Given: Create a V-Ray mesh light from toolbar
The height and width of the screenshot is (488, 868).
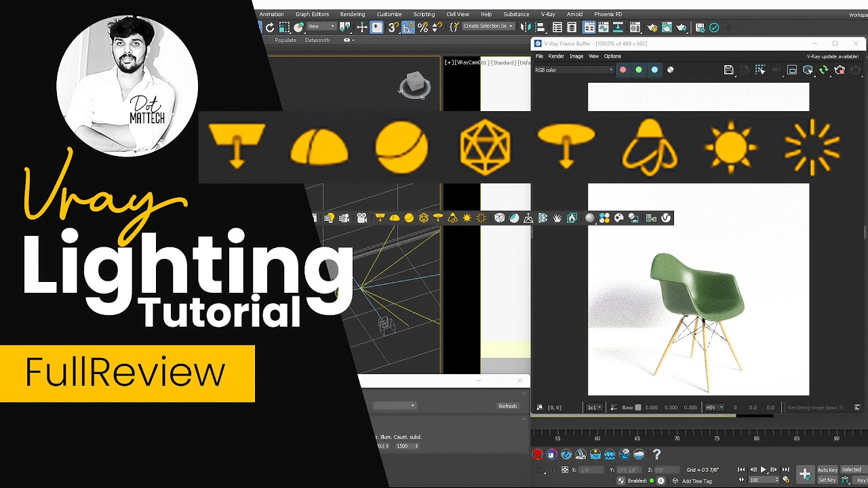Looking at the screenshot, I should pyautogui.click(x=424, y=218).
